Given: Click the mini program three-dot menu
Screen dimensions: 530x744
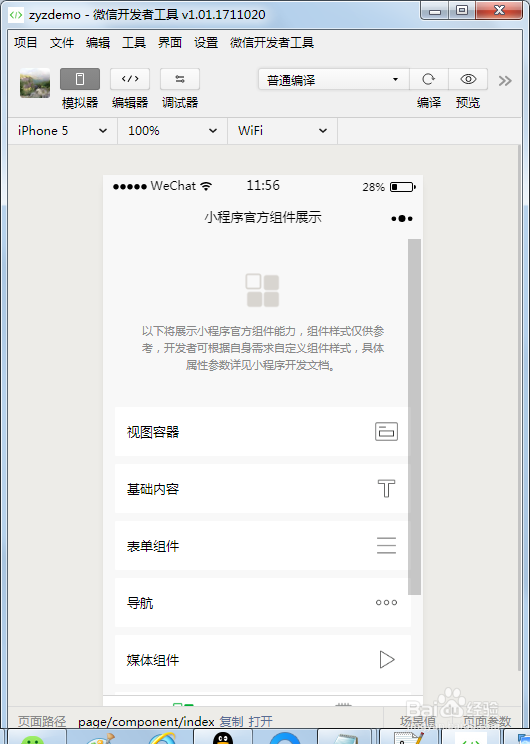Looking at the screenshot, I should pyautogui.click(x=402, y=218).
